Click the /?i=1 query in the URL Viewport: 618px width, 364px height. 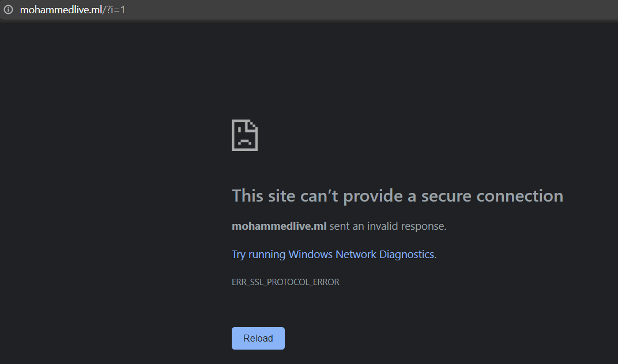click(x=114, y=10)
